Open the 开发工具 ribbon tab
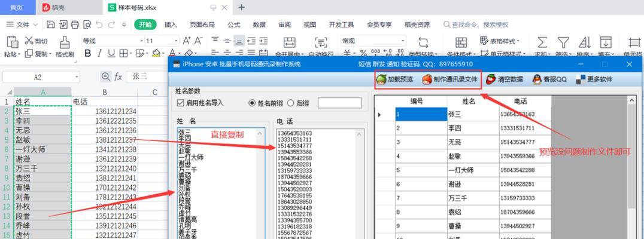 pos(341,24)
